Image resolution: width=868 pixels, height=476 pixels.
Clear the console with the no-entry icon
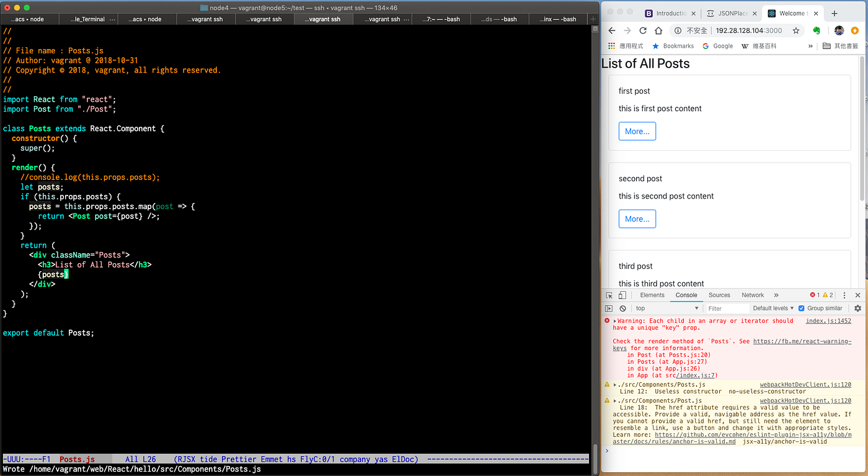click(x=622, y=308)
